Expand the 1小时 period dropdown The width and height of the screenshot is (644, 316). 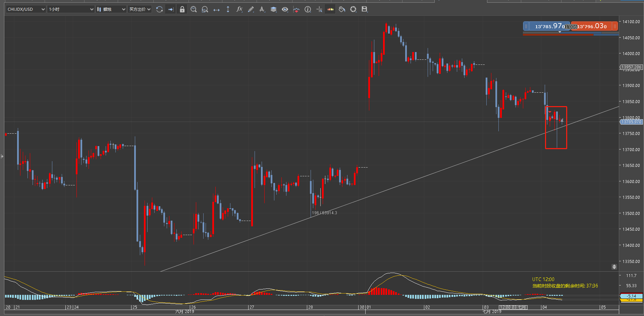[x=71, y=9]
